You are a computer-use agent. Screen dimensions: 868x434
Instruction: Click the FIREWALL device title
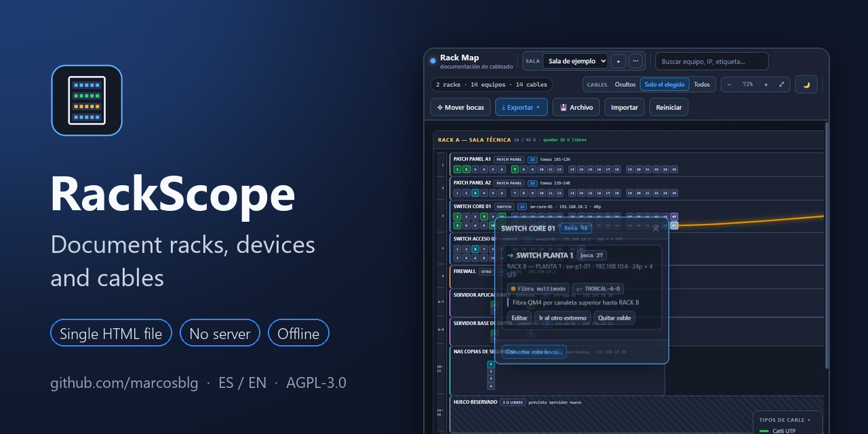[465, 271]
